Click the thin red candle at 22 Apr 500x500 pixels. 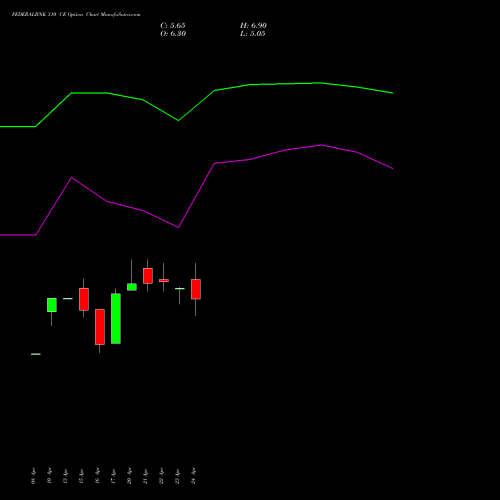click(x=164, y=280)
